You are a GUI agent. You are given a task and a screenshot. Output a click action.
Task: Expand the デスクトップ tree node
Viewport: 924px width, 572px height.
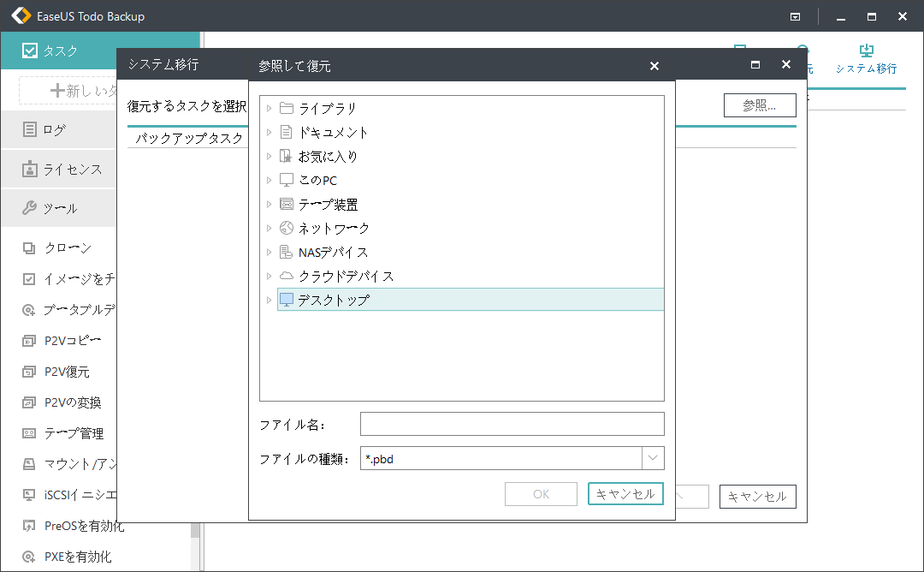point(269,300)
